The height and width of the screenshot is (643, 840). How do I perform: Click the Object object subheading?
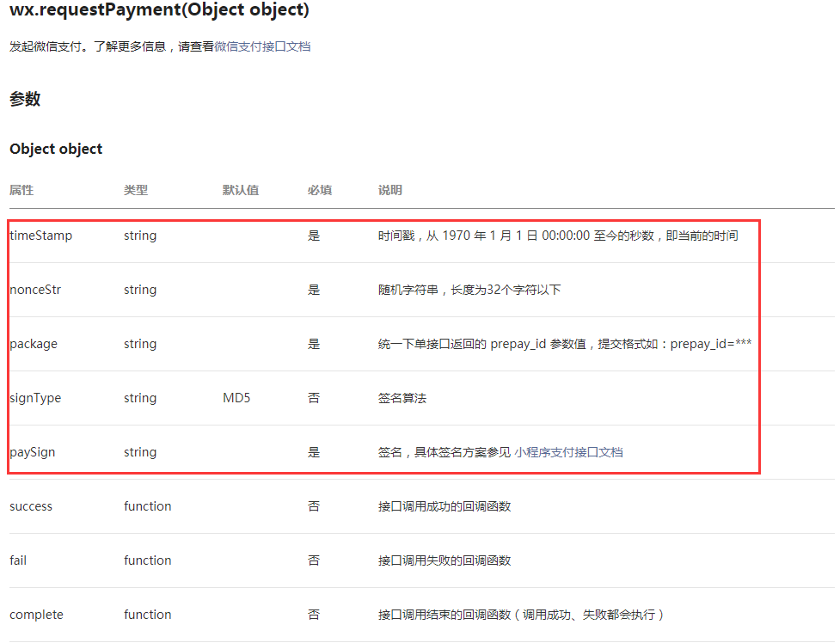pyautogui.click(x=56, y=149)
